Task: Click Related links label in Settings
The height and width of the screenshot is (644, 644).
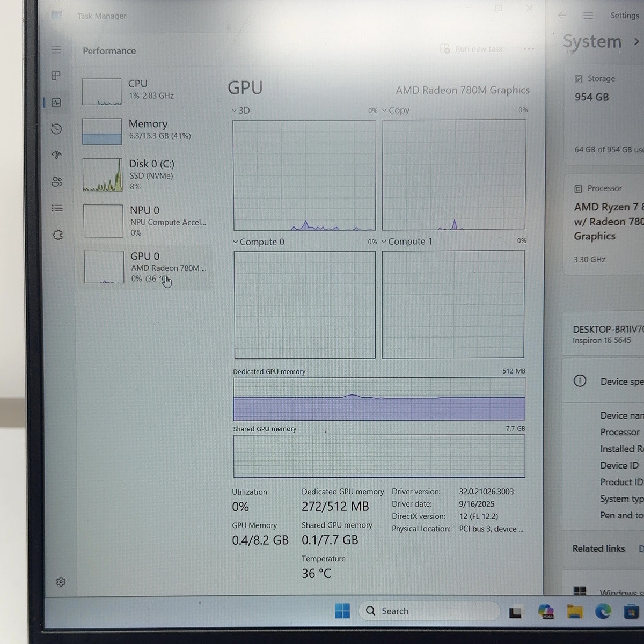Action: [x=598, y=548]
